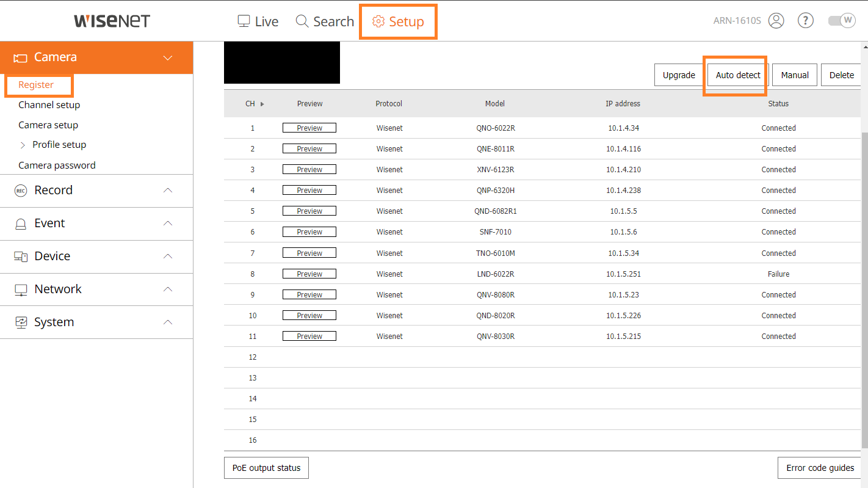This screenshot has width=868, height=488.
Task: Open PoE output status
Action: click(x=266, y=468)
